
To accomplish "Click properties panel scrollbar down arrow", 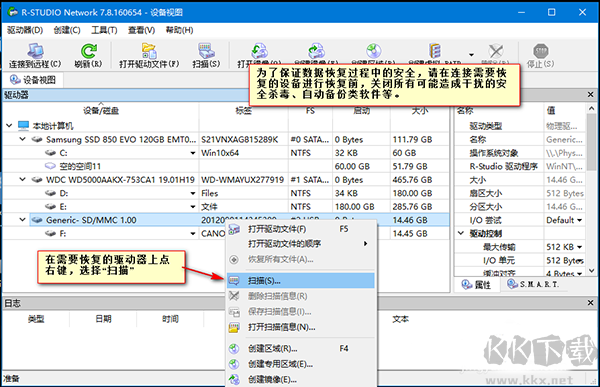I will coord(591,271).
